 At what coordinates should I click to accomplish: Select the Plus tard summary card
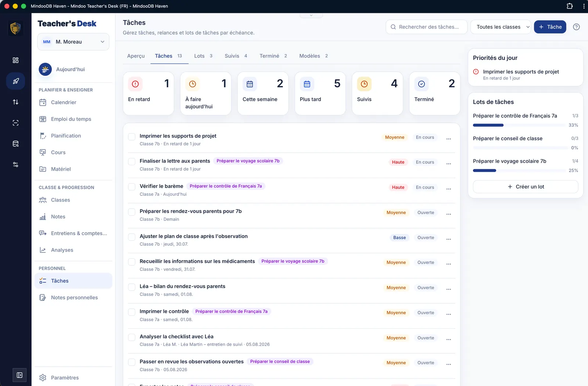tap(320, 93)
